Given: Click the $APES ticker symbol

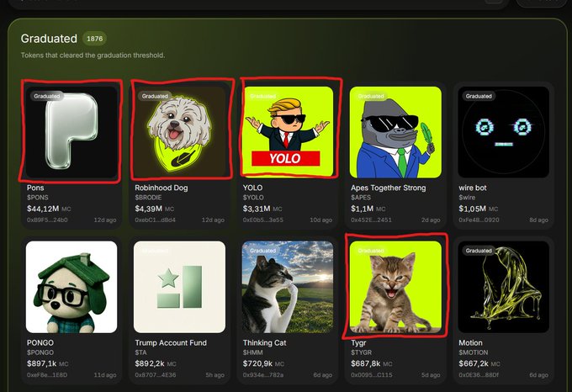Looking at the screenshot, I should click(x=361, y=198).
